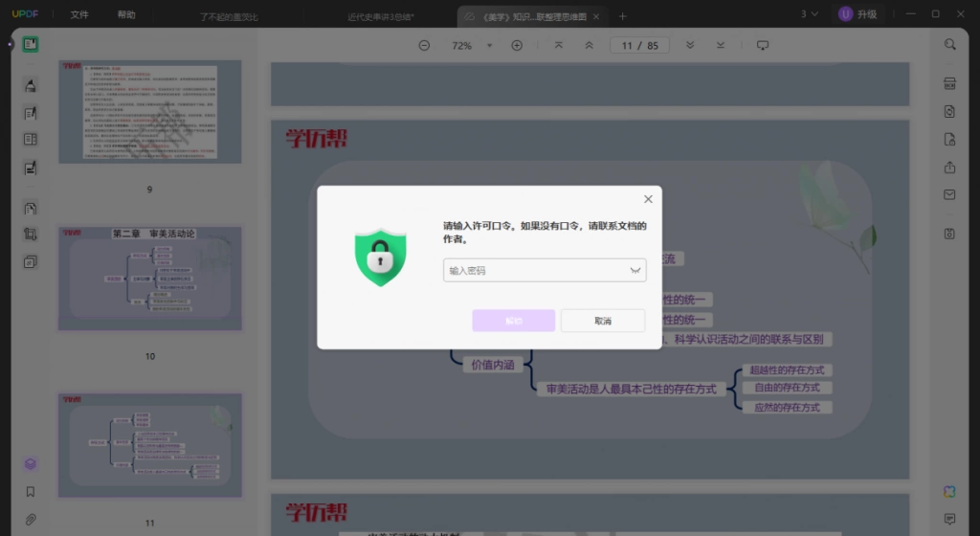Start presentation slideshow mode
Image resolution: width=980 pixels, height=536 pixels.
pyautogui.click(x=763, y=46)
